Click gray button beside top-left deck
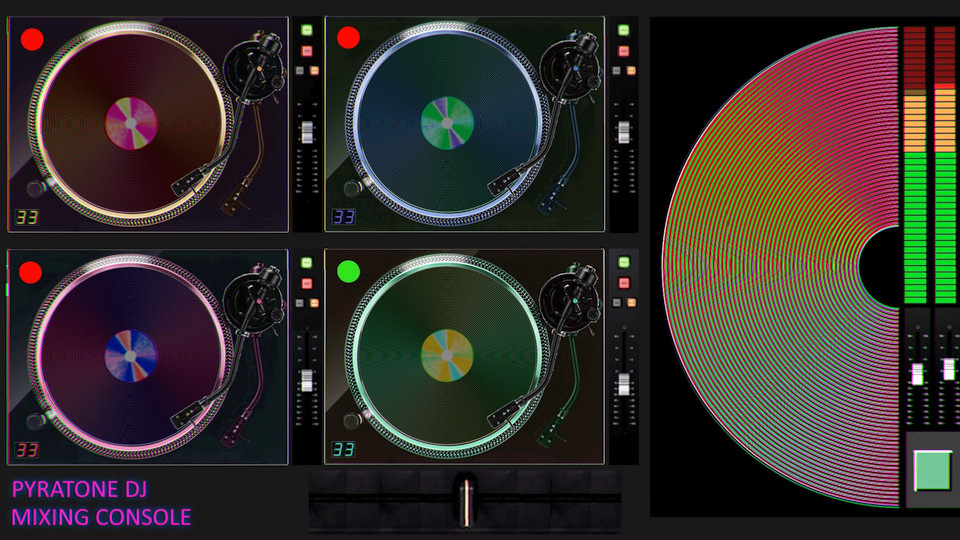Image resolution: width=960 pixels, height=540 pixels. pyautogui.click(x=300, y=71)
